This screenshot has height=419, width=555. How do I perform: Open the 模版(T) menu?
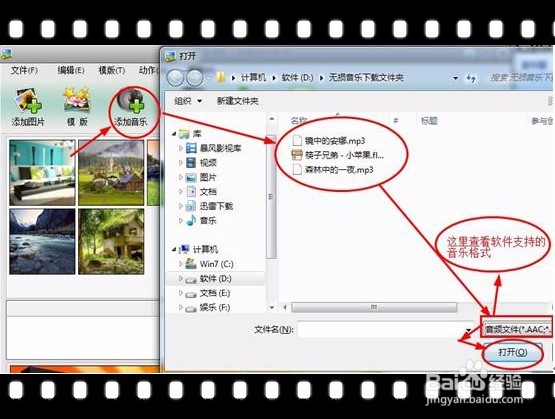click(111, 70)
